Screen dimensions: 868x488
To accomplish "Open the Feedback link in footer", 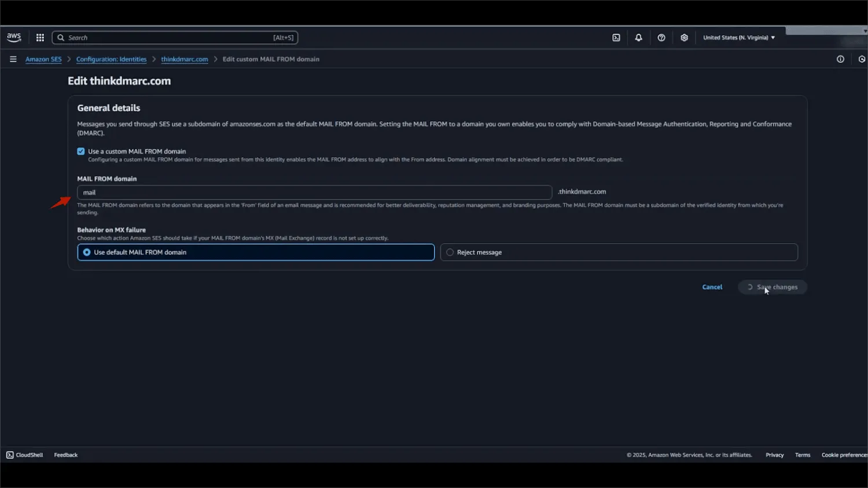I will coord(66,455).
